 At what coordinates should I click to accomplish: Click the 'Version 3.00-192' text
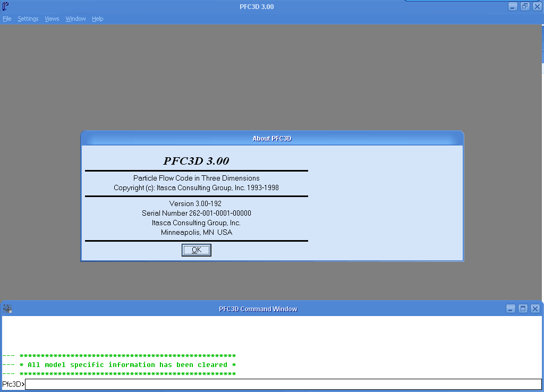click(195, 203)
